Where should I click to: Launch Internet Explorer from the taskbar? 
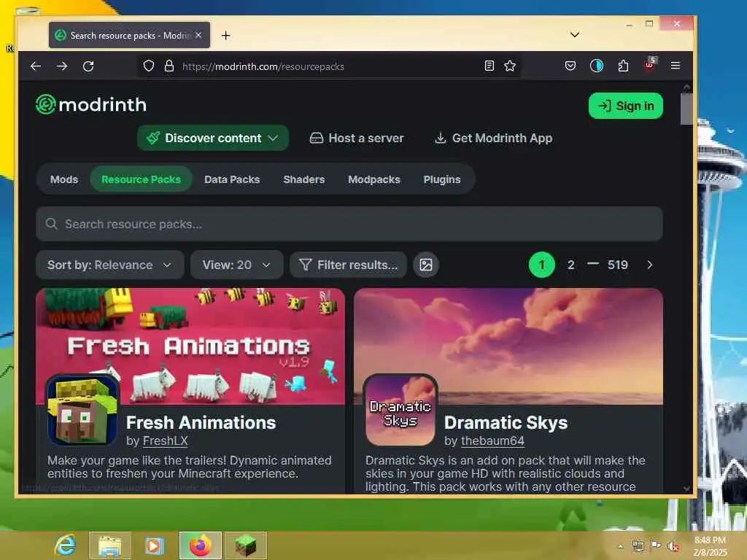click(x=65, y=545)
